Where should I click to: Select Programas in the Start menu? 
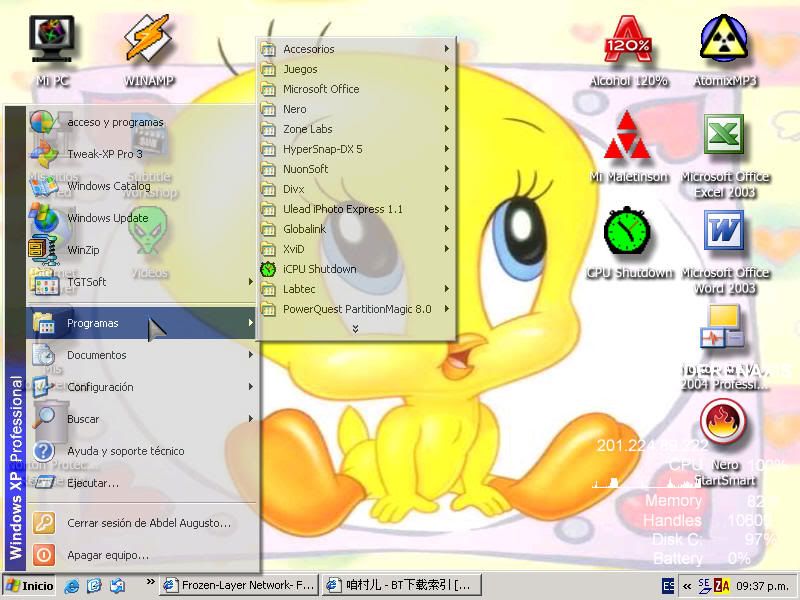pyautogui.click(x=141, y=323)
